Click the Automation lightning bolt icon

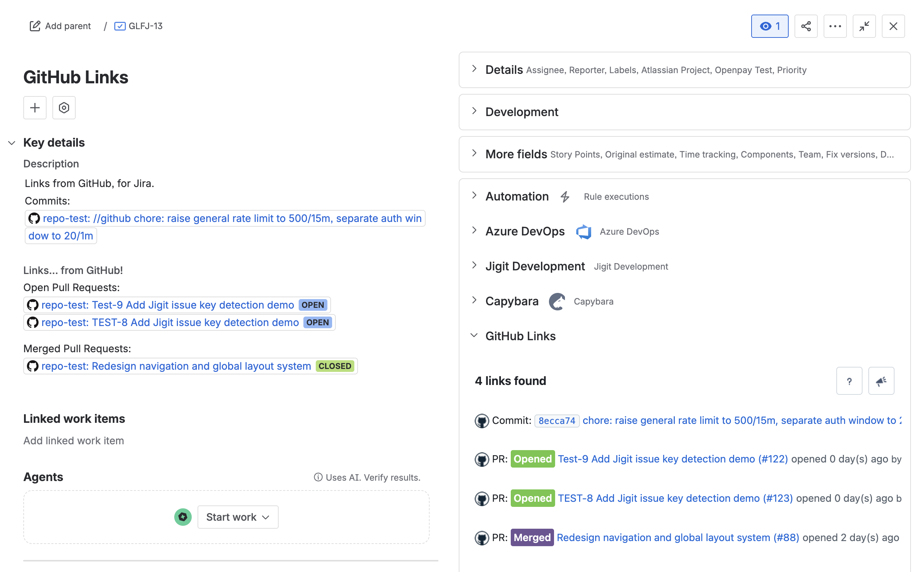point(565,197)
